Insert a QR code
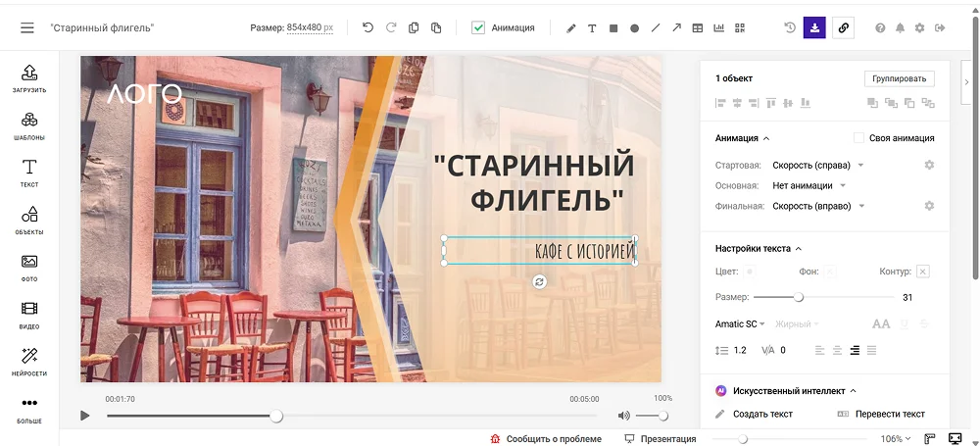Screen dimensions: 980x446 point(740,28)
